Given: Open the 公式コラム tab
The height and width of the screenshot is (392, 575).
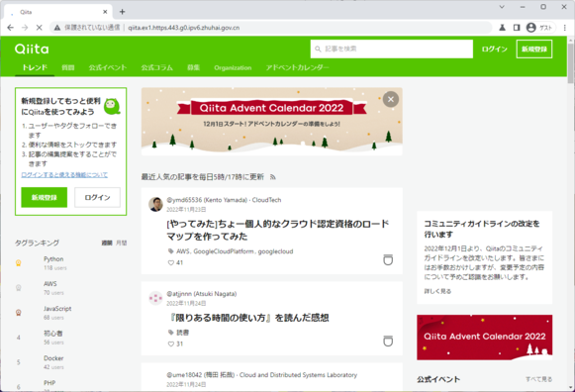Looking at the screenshot, I should [157, 68].
